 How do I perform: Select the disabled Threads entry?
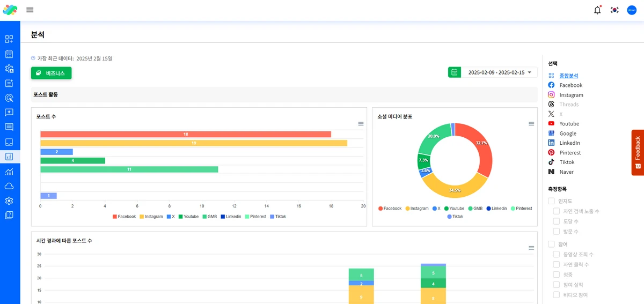click(x=569, y=105)
